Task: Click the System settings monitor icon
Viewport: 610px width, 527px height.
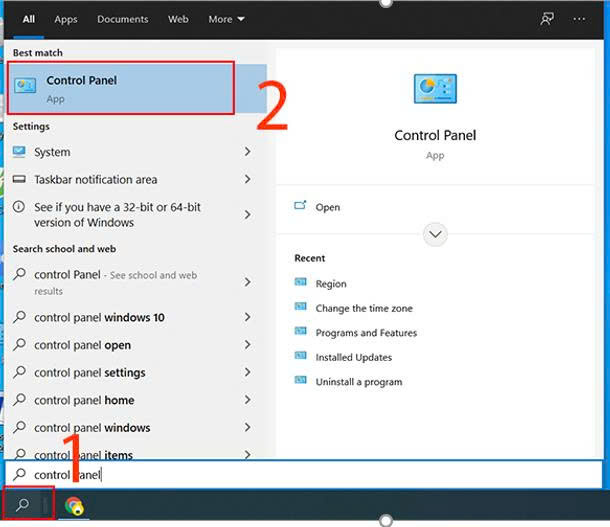Action: (20, 152)
